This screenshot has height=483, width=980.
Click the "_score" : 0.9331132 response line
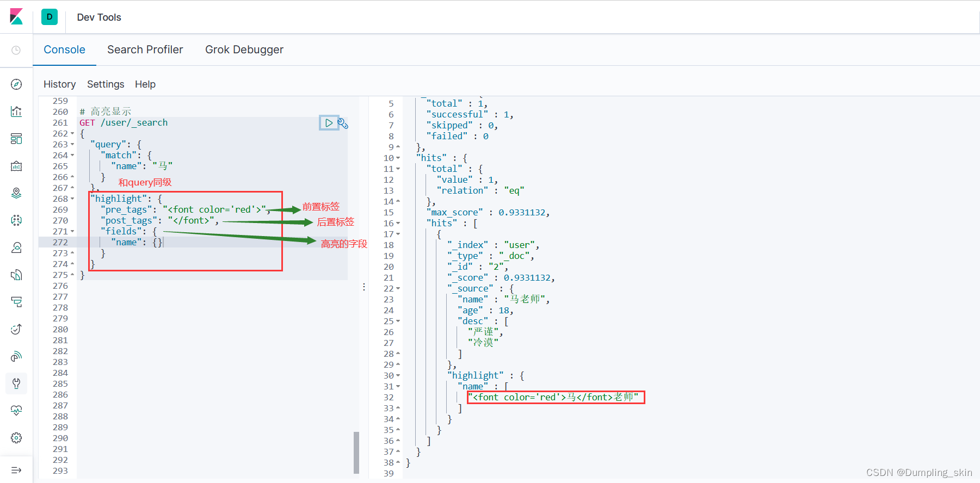point(501,278)
